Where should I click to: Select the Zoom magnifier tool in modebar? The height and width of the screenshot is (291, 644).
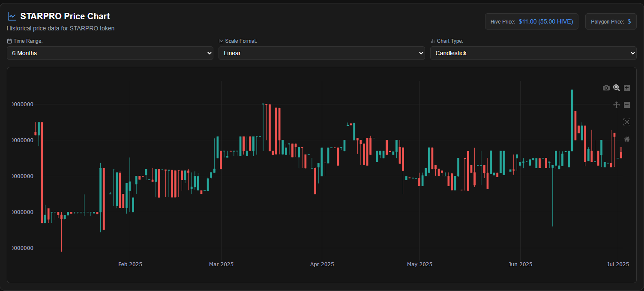616,88
